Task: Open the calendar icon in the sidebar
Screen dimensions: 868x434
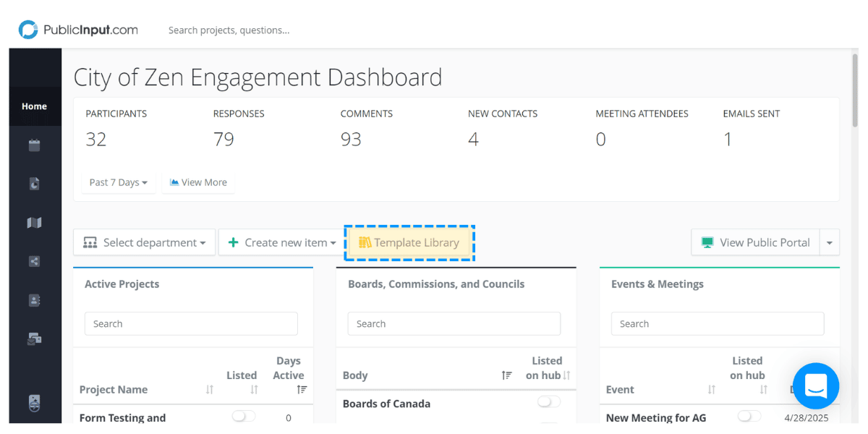Action: point(34,145)
